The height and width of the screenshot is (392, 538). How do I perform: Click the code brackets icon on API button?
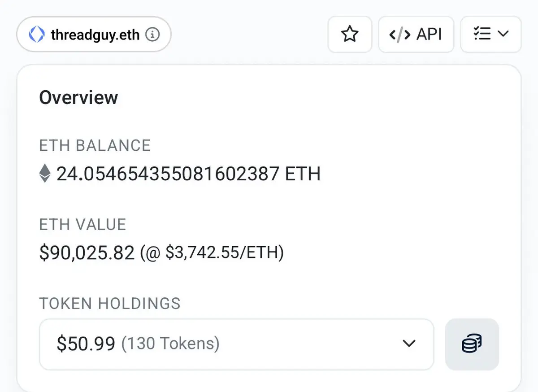(x=399, y=35)
